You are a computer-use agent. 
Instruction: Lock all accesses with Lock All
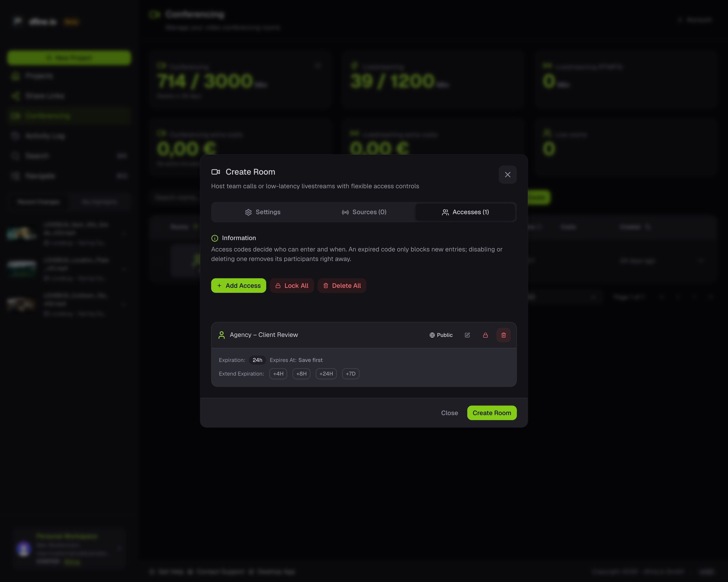pyautogui.click(x=292, y=286)
